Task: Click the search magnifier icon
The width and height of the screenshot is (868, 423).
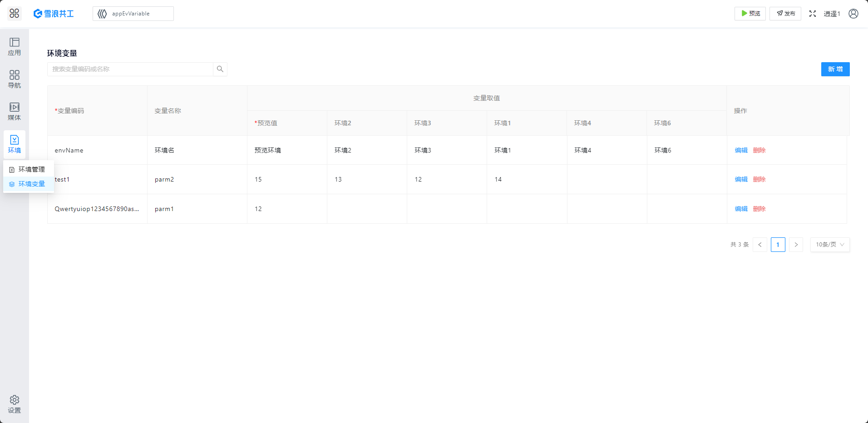Action: tap(220, 69)
